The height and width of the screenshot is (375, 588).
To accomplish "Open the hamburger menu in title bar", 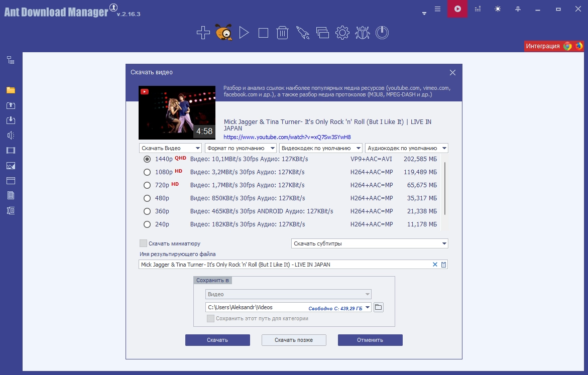I will pos(438,9).
